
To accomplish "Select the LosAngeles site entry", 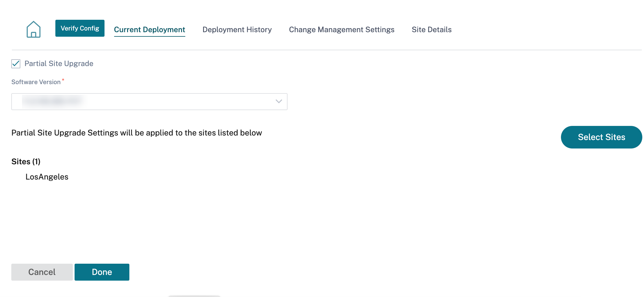I will (47, 177).
